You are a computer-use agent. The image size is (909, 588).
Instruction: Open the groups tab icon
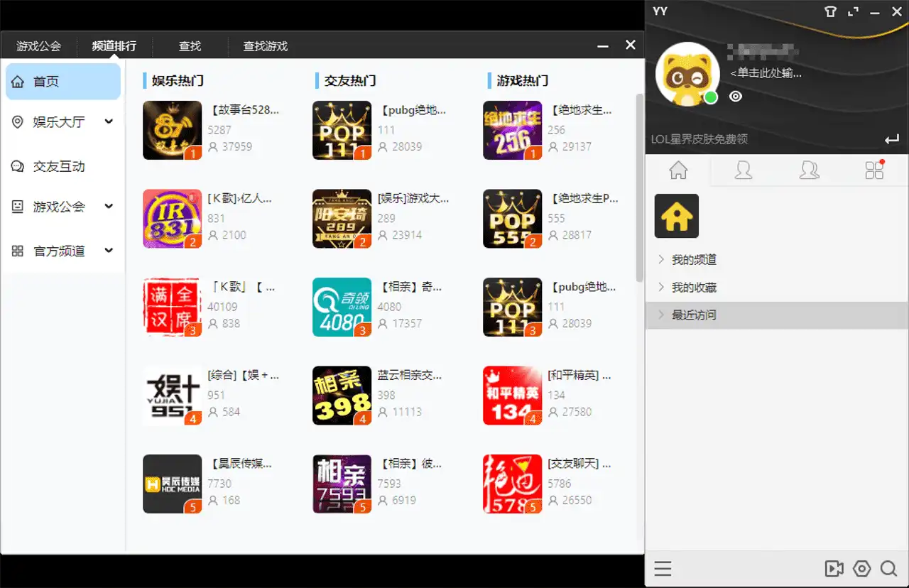809,170
